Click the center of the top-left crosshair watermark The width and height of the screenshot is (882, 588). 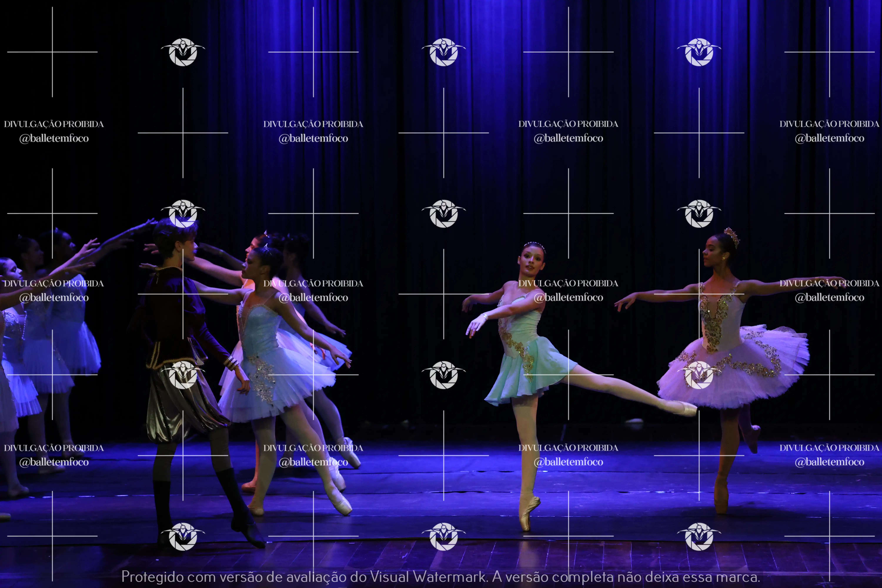pyautogui.click(x=52, y=52)
